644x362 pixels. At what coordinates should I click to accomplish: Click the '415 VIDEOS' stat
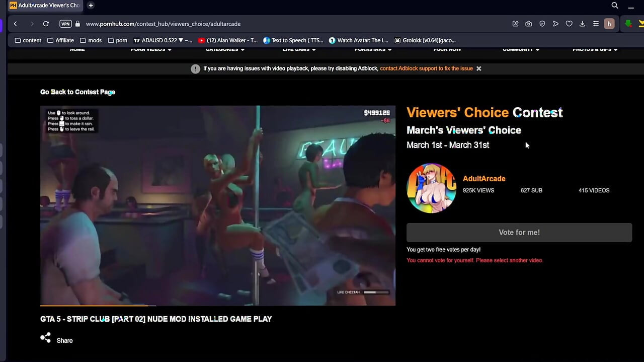(594, 191)
